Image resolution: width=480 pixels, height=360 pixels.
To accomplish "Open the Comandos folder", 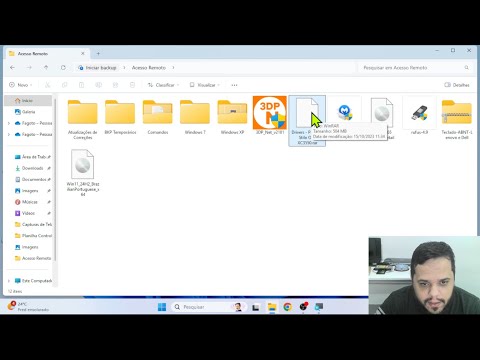I will (158, 116).
